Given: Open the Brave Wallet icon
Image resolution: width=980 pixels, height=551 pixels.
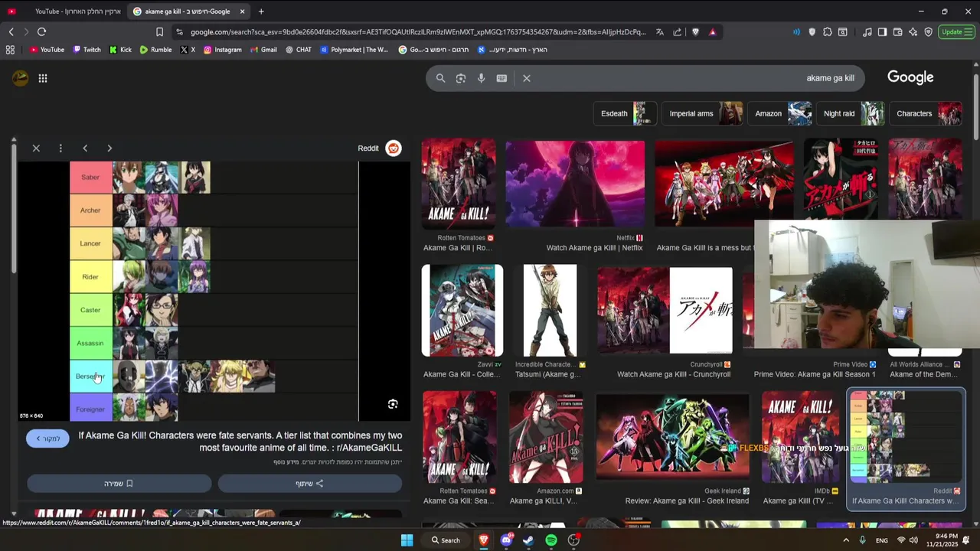Looking at the screenshot, I should 897,32.
